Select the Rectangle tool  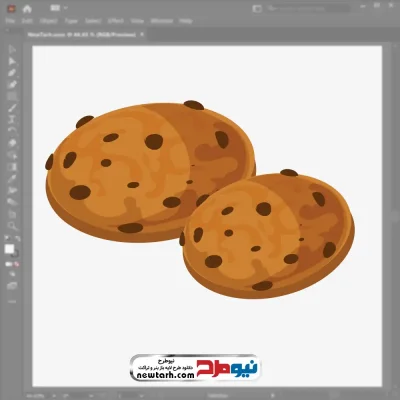point(12,97)
